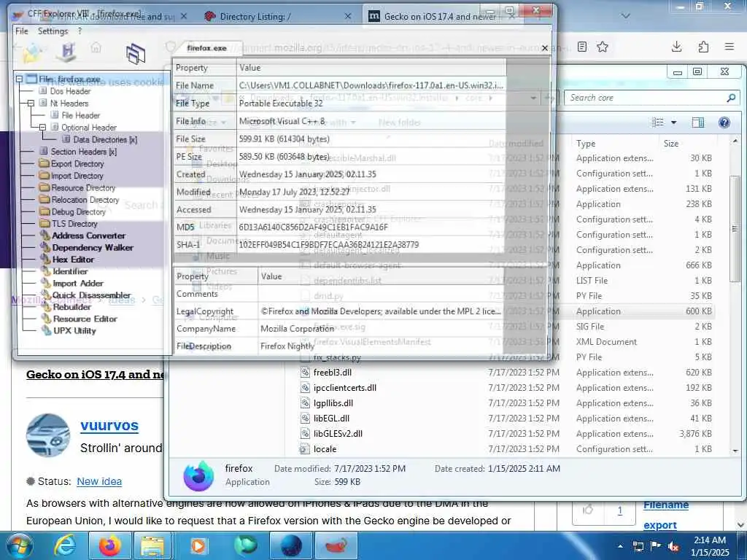Click the help icon in Explorer window
747x560 pixels.
(x=724, y=122)
